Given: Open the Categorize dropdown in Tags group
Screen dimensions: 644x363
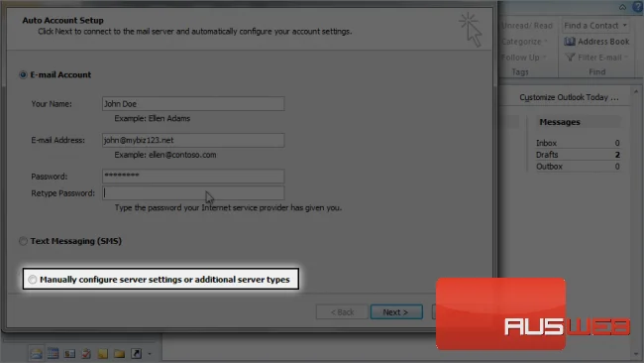Looking at the screenshot, I should click(x=524, y=42).
